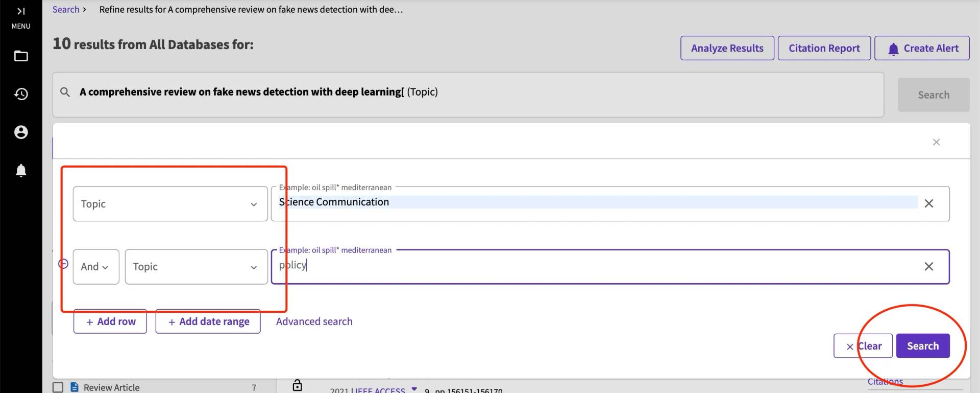Image resolution: width=980 pixels, height=393 pixels.
Task: Click the 'Refine results for' breadcrumb text
Action: click(251, 9)
